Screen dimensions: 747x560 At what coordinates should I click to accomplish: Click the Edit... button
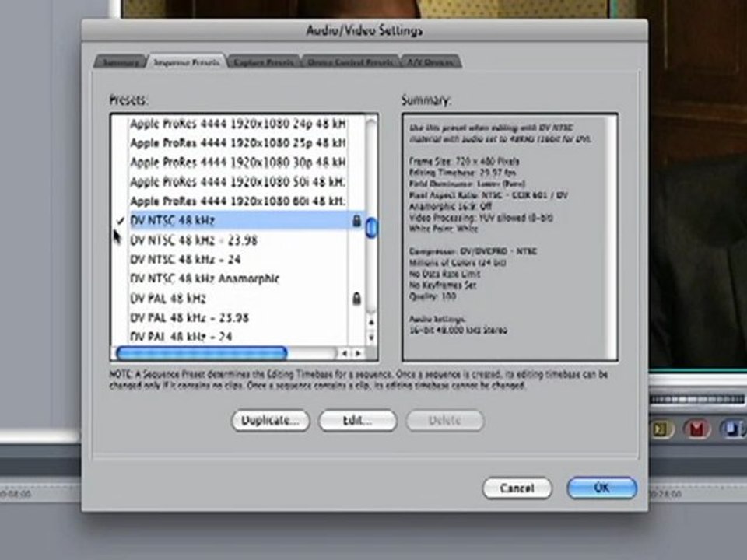coord(357,421)
